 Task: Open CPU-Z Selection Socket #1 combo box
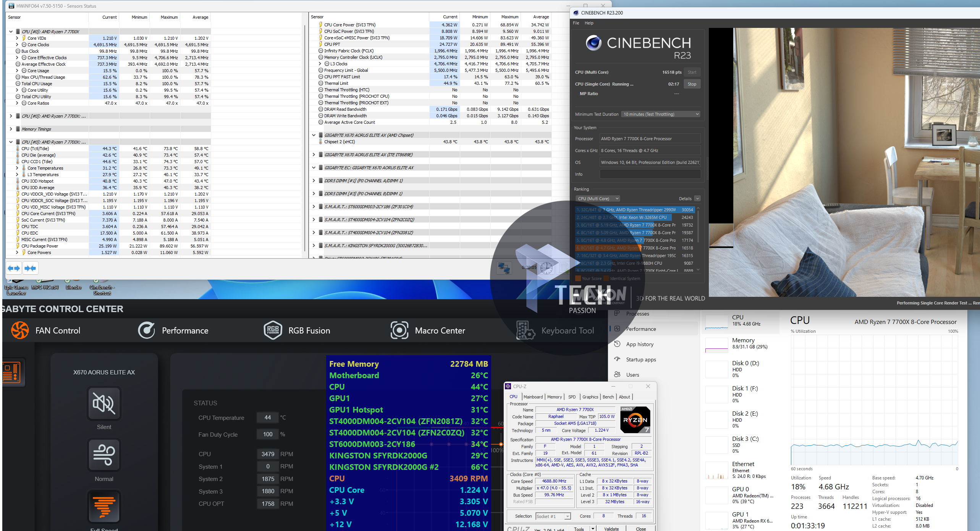tap(553, 516)
